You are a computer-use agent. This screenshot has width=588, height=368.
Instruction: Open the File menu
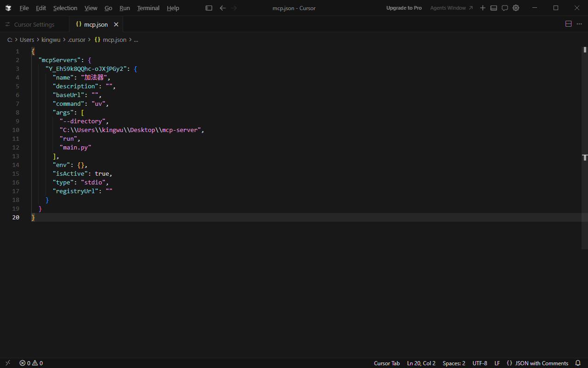click(x=24, y=8)
